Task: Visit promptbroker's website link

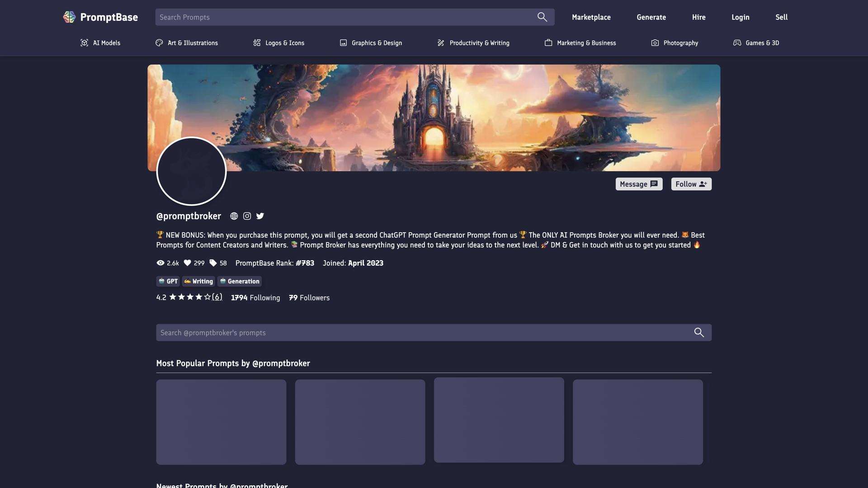Action: [x=234, y=216]
